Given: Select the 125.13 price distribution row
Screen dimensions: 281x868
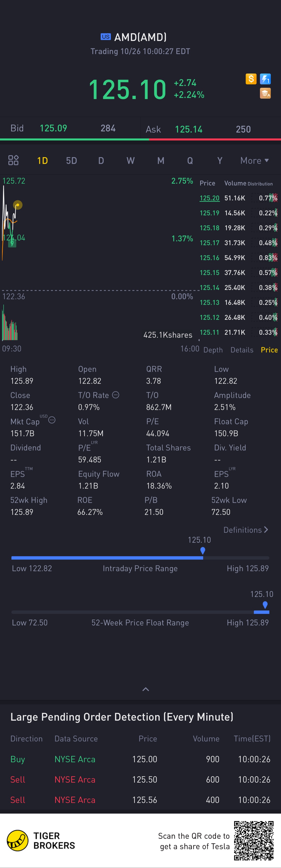Looking at the screenshot, I should click(239, 303).
